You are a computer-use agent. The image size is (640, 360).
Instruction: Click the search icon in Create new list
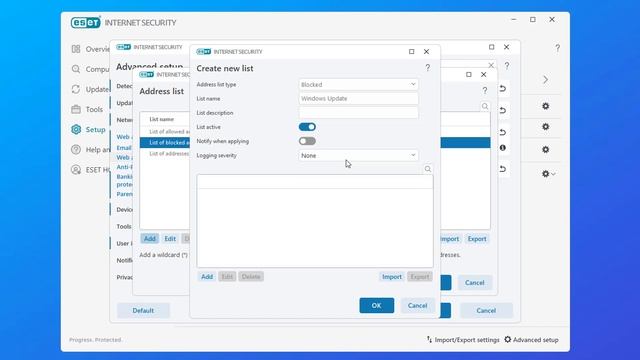point(427,169)
